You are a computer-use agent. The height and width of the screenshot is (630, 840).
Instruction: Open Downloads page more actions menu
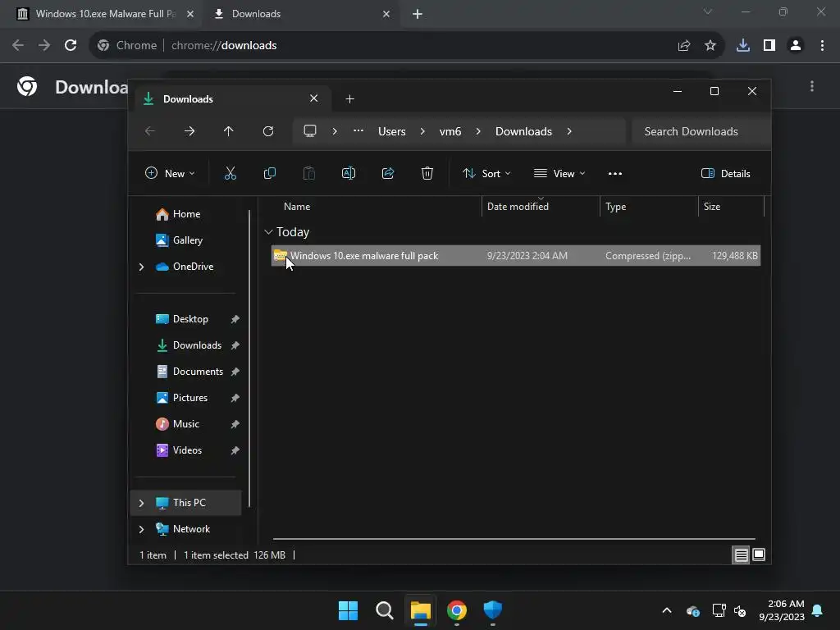(812, 86)
